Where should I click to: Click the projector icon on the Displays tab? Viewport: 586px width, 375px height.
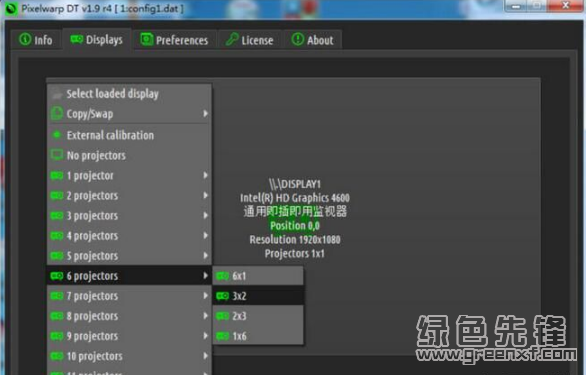click(77, 39)
